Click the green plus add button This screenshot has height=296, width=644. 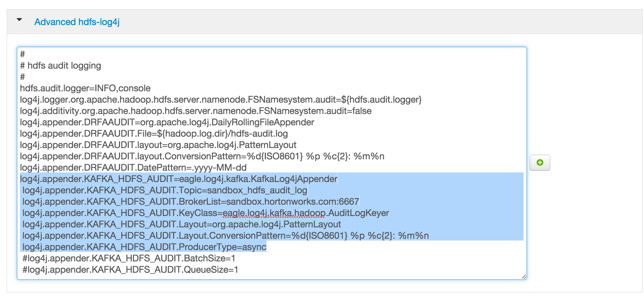540,163
